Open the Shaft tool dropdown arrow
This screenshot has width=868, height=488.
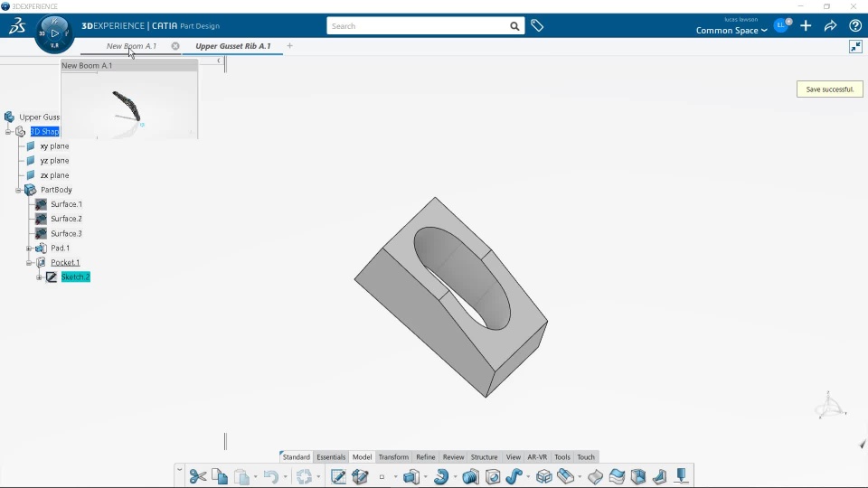click(455, 476)
